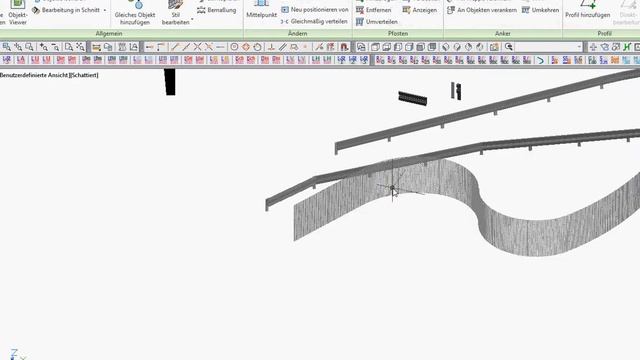The height and width of the screenshot is (360, 640).
Task: Click the zoom out minus magnifier icon
Action: (x=55, y=47)
